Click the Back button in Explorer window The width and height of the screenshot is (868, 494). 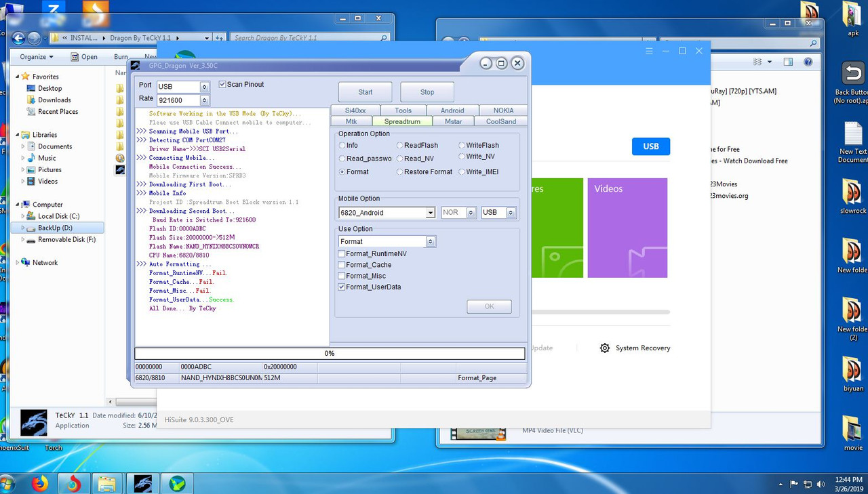point(18,38)
